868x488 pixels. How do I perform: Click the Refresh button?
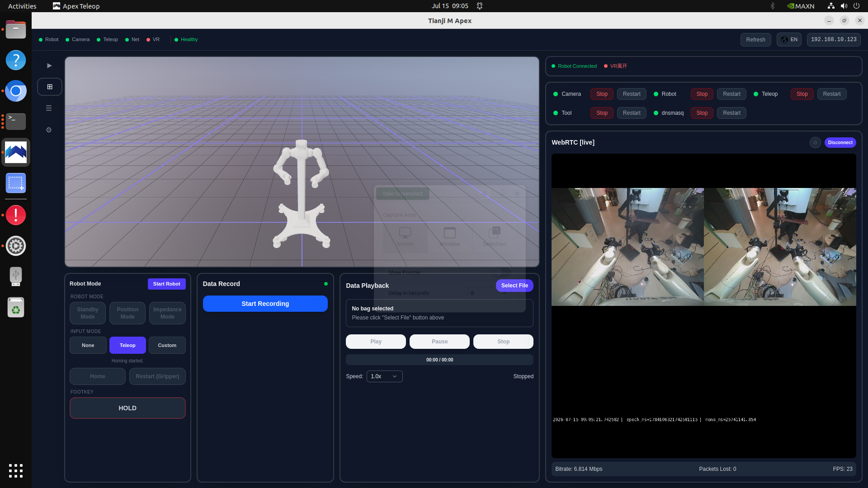click(x=755, y=40)
